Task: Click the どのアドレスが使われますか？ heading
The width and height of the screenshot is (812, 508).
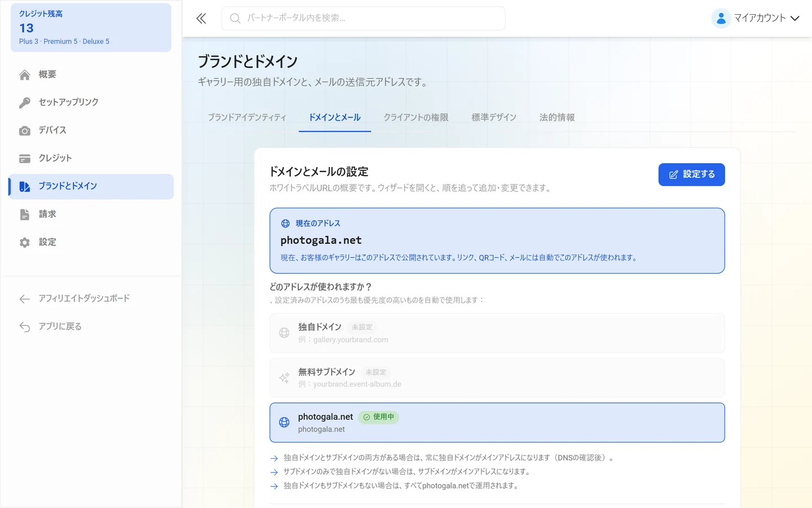Action: [321, 287]
